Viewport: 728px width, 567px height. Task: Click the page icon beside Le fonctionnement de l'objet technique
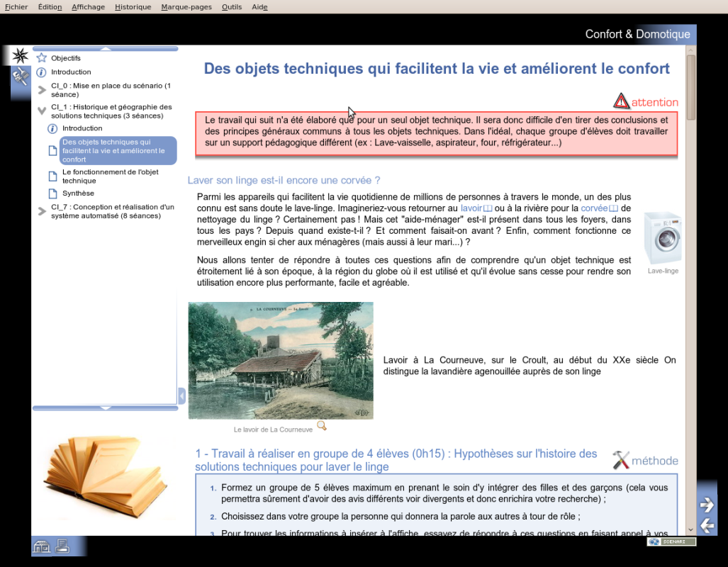pos(53,176)
